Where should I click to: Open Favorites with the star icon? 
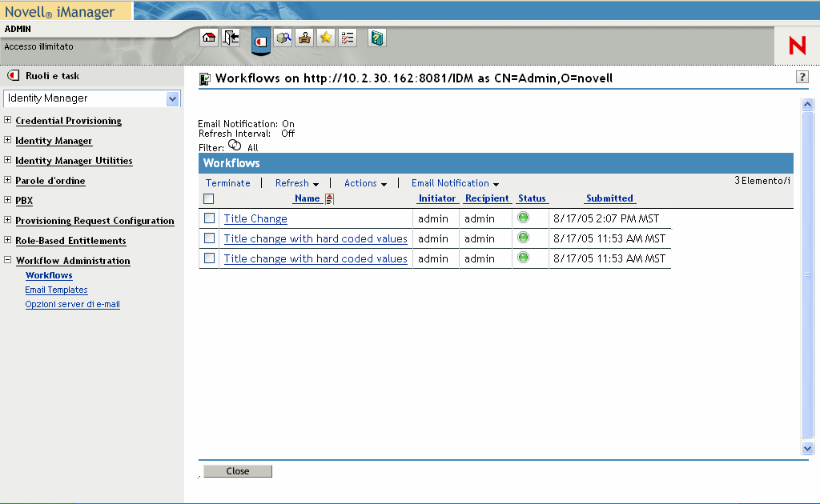pos(326,38)
